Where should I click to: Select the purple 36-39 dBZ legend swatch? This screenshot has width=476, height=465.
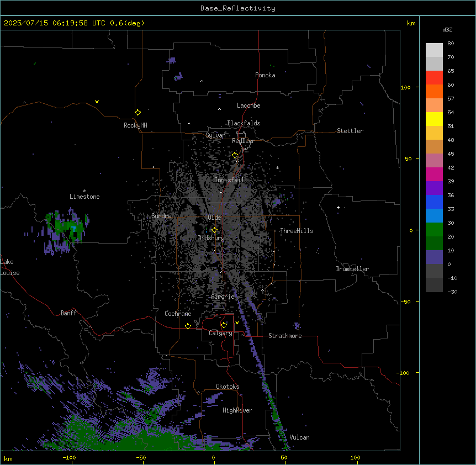[x=434, y=188]
